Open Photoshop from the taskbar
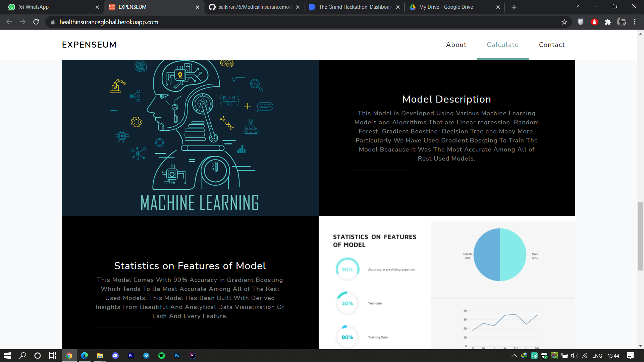644x362 pixels. click(x=177, y=356)
